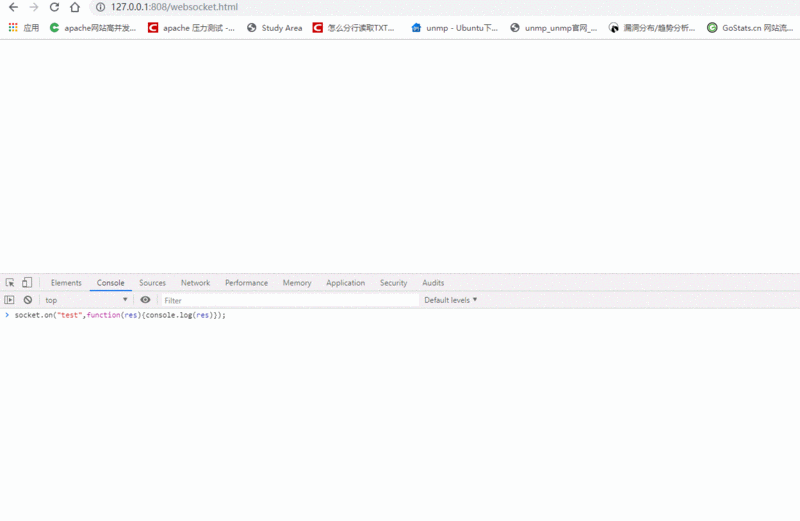The width and height of the screenshot is (800, 521).
Task: Focus the address bar showing 127.0.0.1:808/websocket.html
Action: [444, 7]
